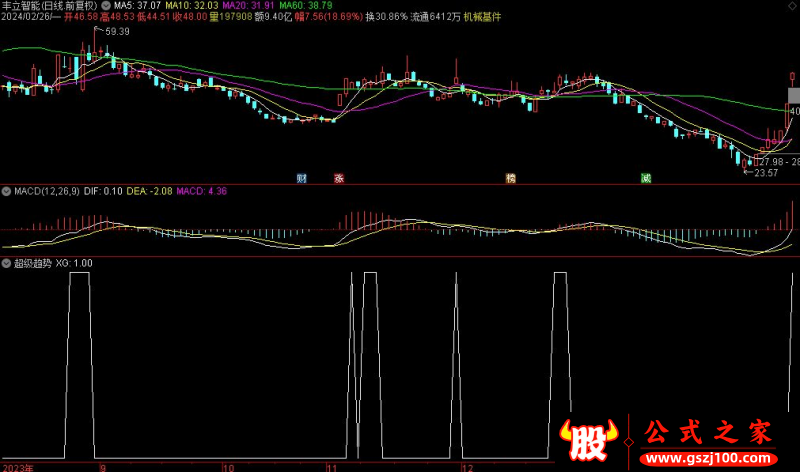Open the MACD indicator settings icon
This screenshot has width=800, height=472.
pyautogui.click(x=6, y=190)
